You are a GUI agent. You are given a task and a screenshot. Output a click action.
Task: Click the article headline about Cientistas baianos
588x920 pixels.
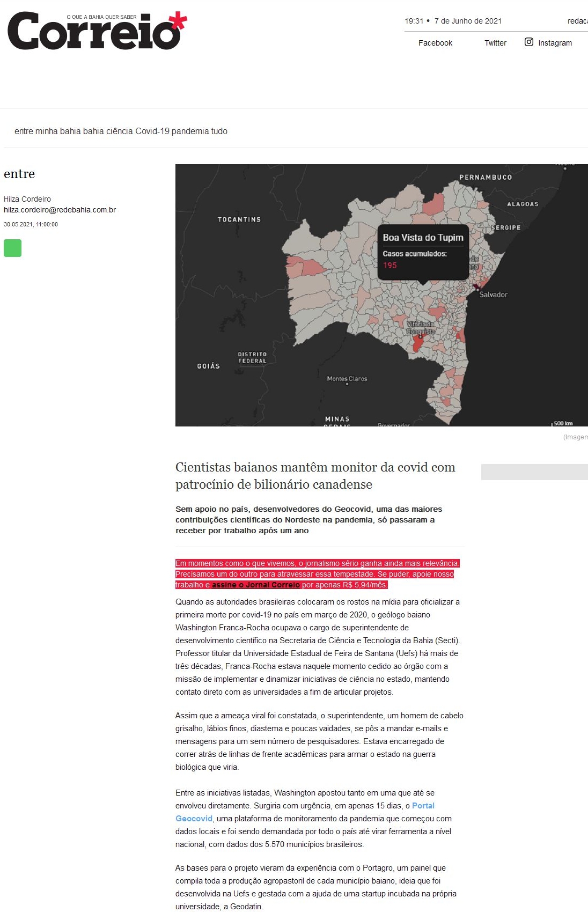(x=315, y=476)
